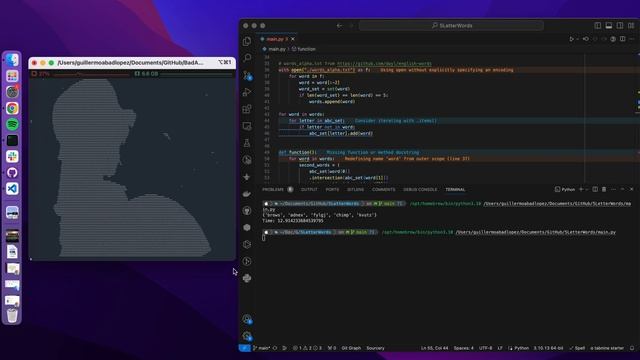Switch to the PORTS panel tab
This screenshot has width=640, height=360.
tap(332, 189)
